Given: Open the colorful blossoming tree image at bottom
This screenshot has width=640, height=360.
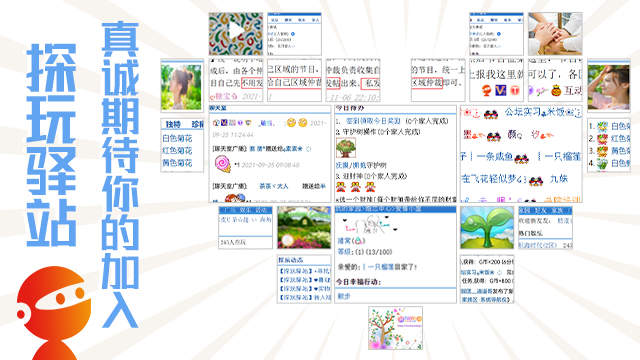Looking at the screenshot, I should click(x=396, y=328).
